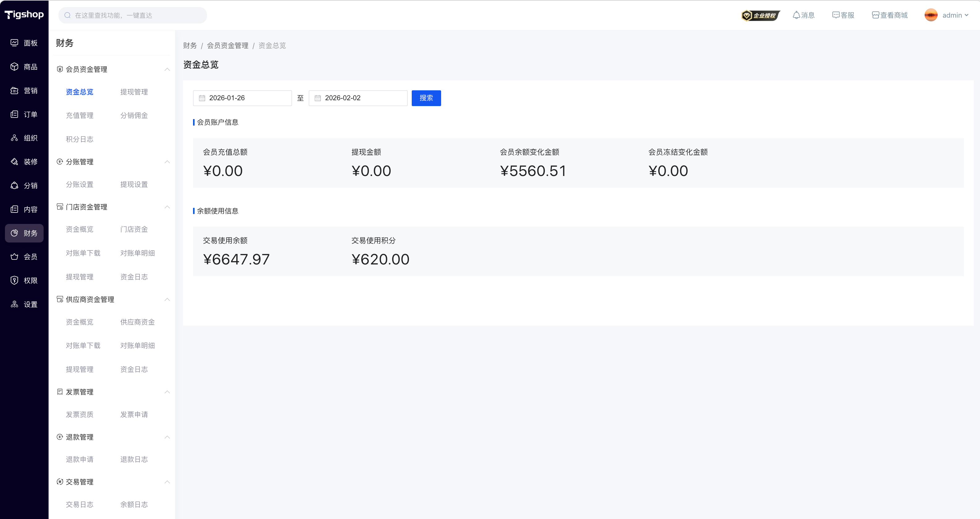The width and height of the screenshot is (980, 519).
Task: Open the 余额日志 menu item
Action: pyautogui.click(x=134, y=504)
